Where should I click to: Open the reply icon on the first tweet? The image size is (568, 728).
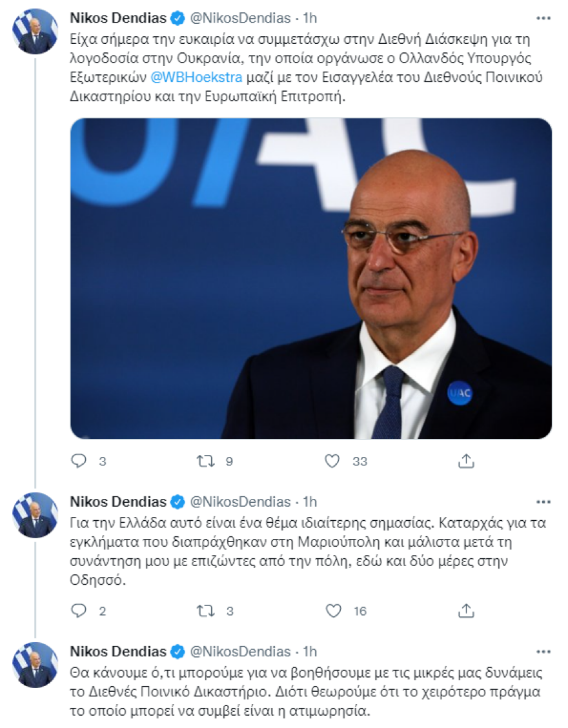click(78, 461)
